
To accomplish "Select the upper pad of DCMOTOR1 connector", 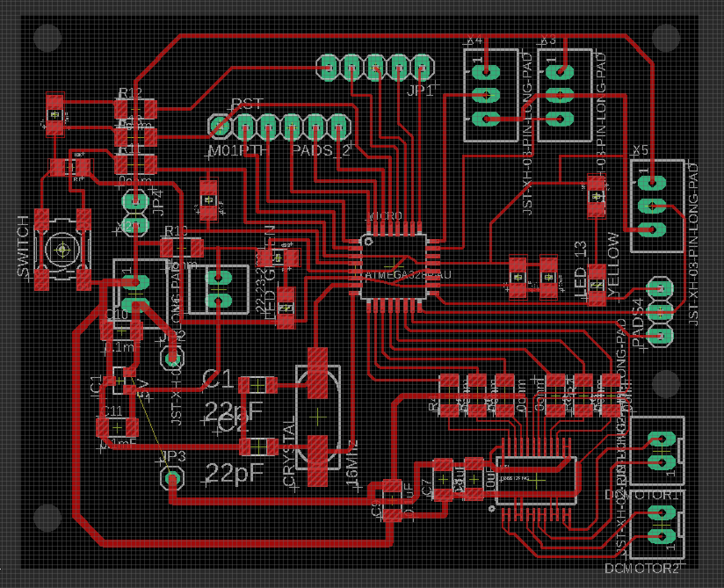I will 661,439.
